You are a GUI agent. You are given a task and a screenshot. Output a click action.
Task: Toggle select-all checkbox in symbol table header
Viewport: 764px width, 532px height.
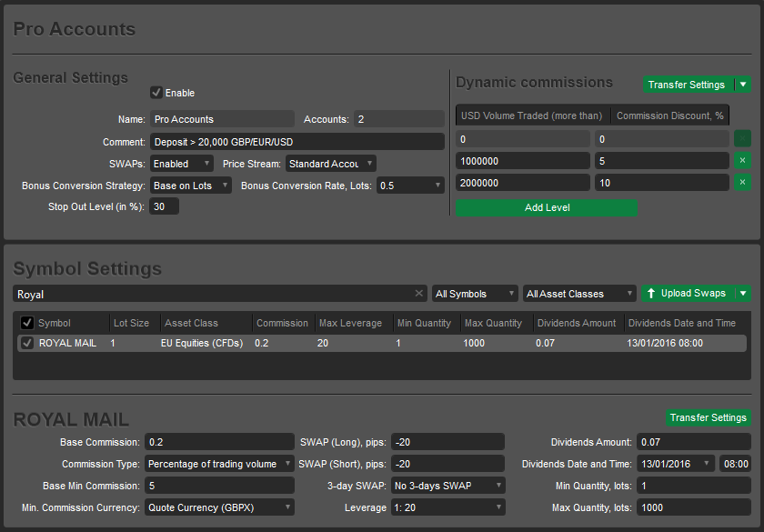[x=27, y=323]
